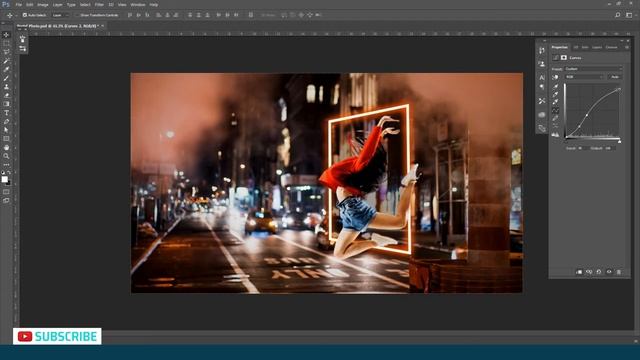Select the Clone Stamp tool
This screenshot has height=360, width=640.
click(6, 87)
